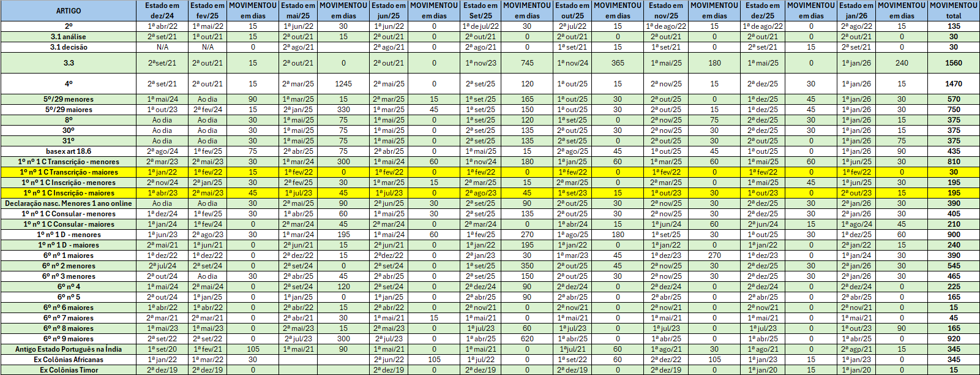Screen dimensions: 980x375
Task: Click the cell containing 1245 days
Action: pyautogui.click(x=343, y=84)
